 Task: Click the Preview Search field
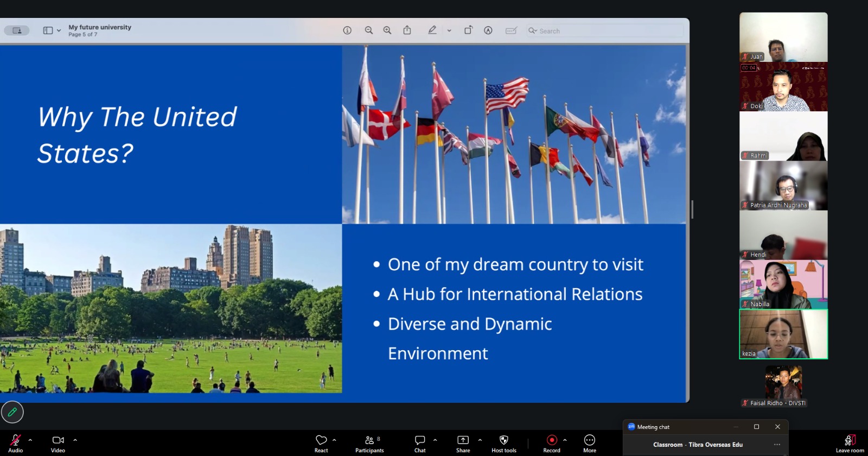604,31
